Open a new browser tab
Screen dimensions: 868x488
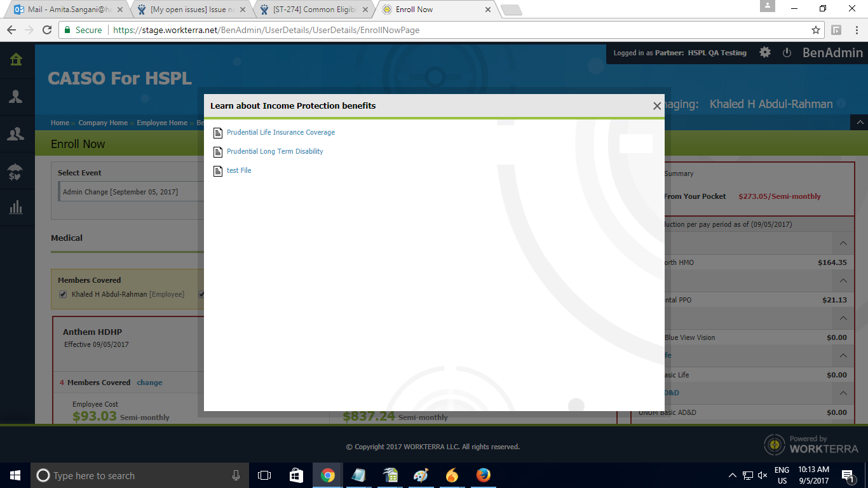pyautogui.click(x=511, y=10)
